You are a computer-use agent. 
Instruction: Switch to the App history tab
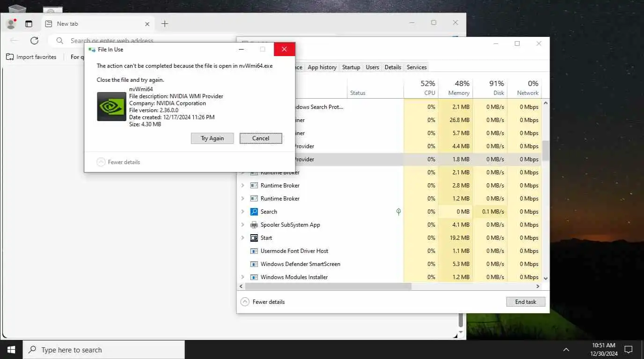point(322,67)
